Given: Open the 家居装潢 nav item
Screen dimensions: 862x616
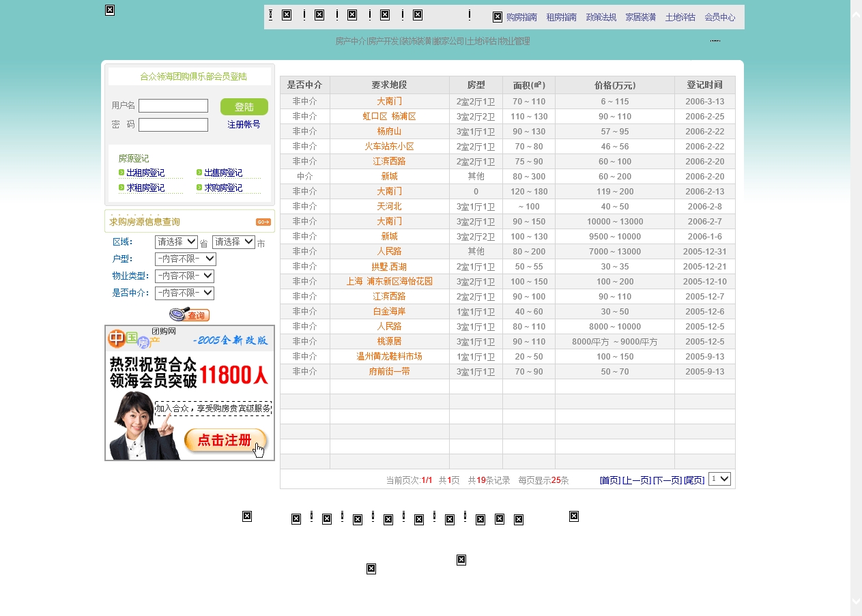Looking at the screenshot, I should 641,18.
